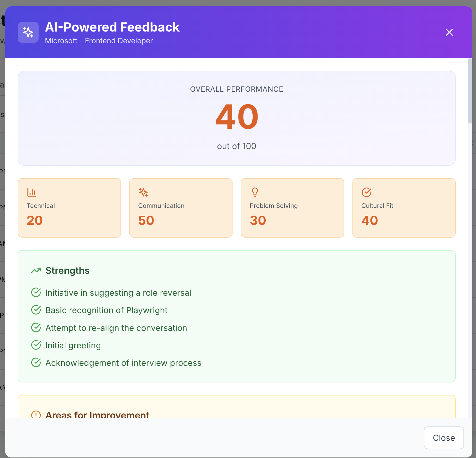Click the trending arrow icon beside Strengths
Viewport: 476px width, 458px height.
[36, 270]
